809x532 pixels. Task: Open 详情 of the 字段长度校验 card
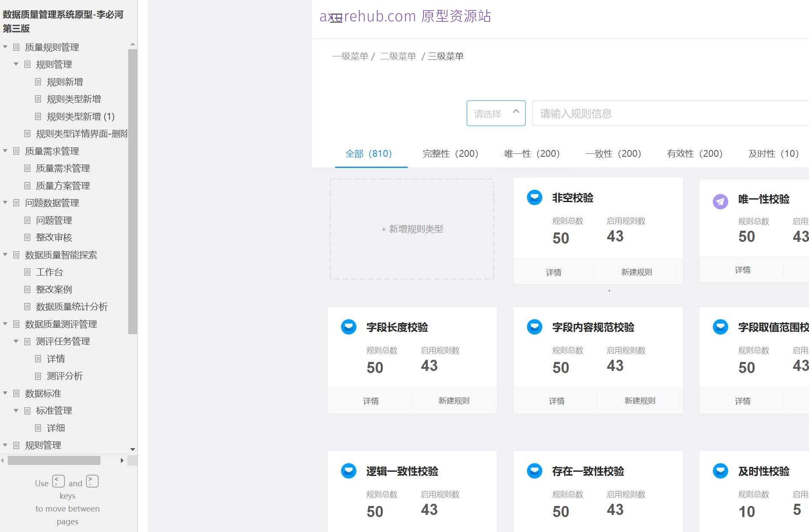click(371, 401)
